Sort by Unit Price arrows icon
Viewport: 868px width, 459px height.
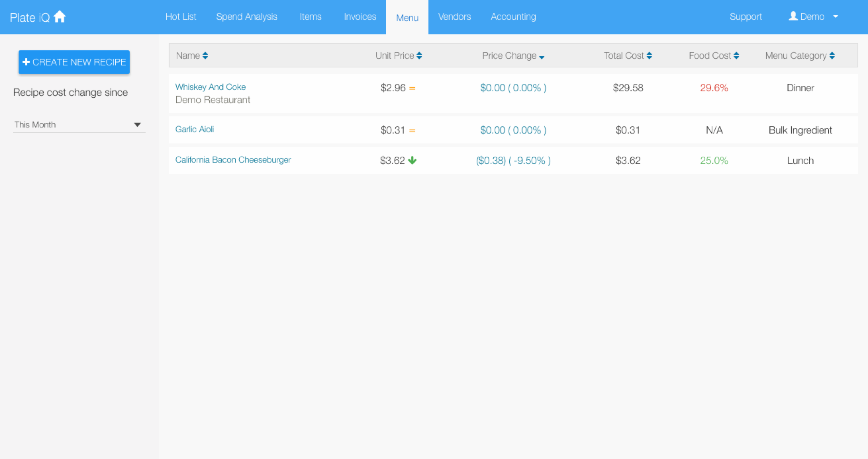(419, 56)
